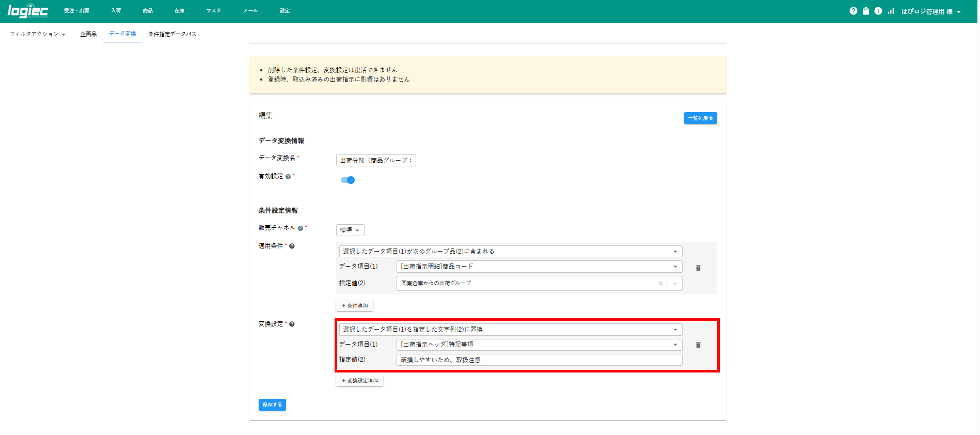Open the 販売チャネル 標準 dropdown
The width and height of the screenshot is (980, 435).
point(350,230)
